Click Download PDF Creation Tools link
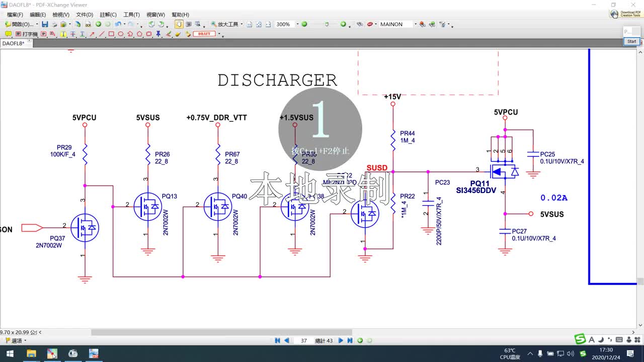The height and width of the screenshot is (362, 644). click(626, 14)
